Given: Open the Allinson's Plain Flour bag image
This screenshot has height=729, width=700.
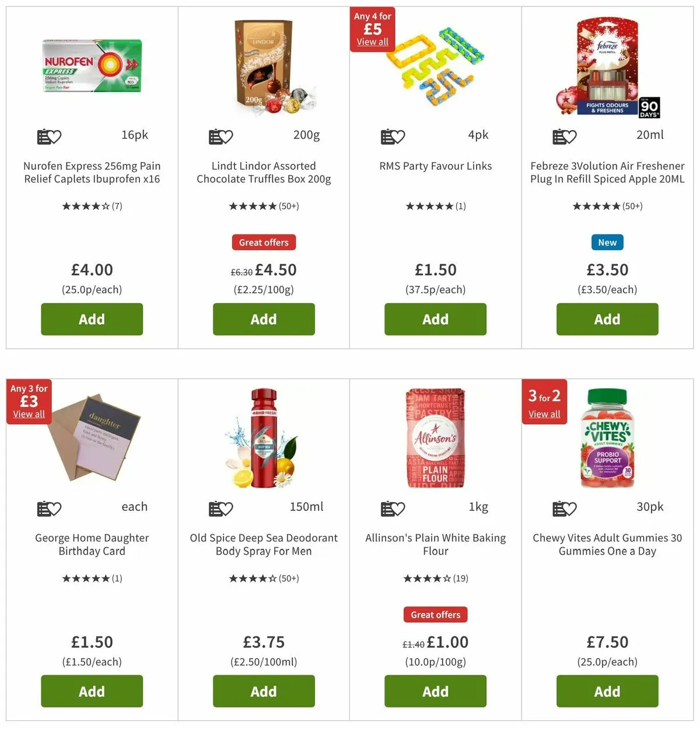Looking at the screenshot, I should [x=436, y=438].
